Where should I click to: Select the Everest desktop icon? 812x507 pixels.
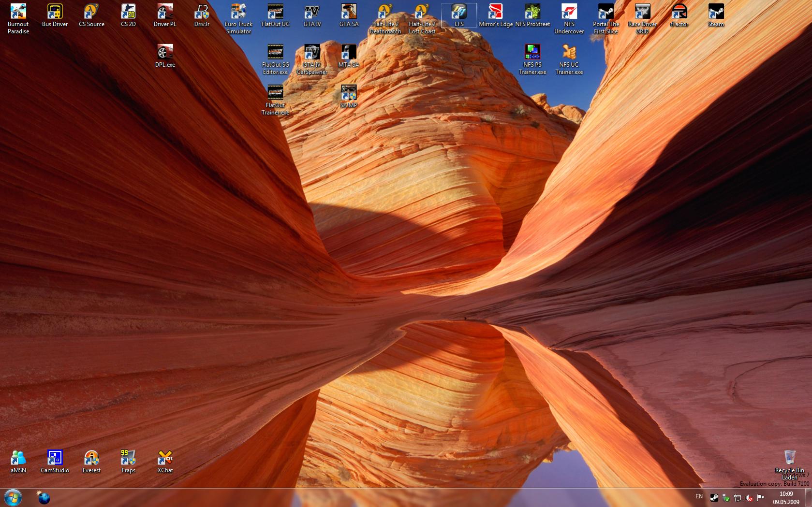91,462
